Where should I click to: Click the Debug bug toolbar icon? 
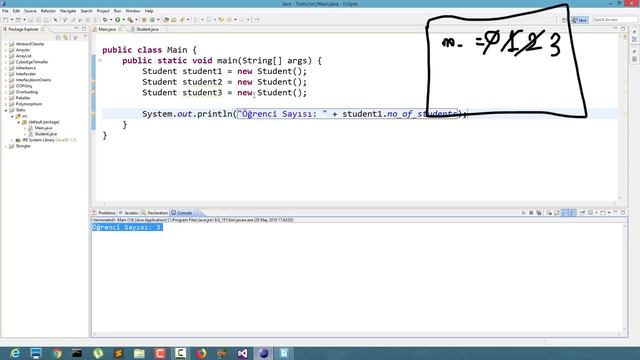pyautogui.click(x=105, y=20)
